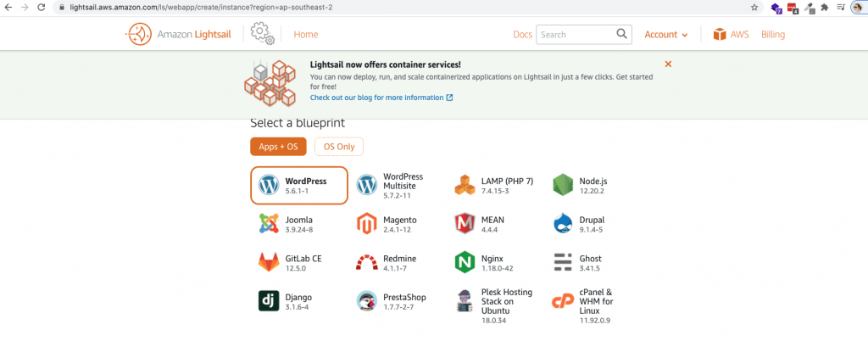Choose the Node.js hexagon icon
This screenshot has height=341, width=868.
coord(563,185)
